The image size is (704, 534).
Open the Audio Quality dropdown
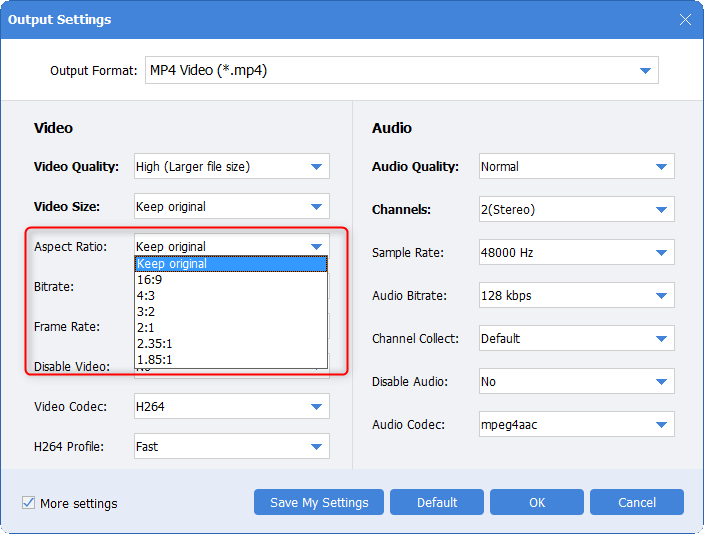(x=576, y=166)
